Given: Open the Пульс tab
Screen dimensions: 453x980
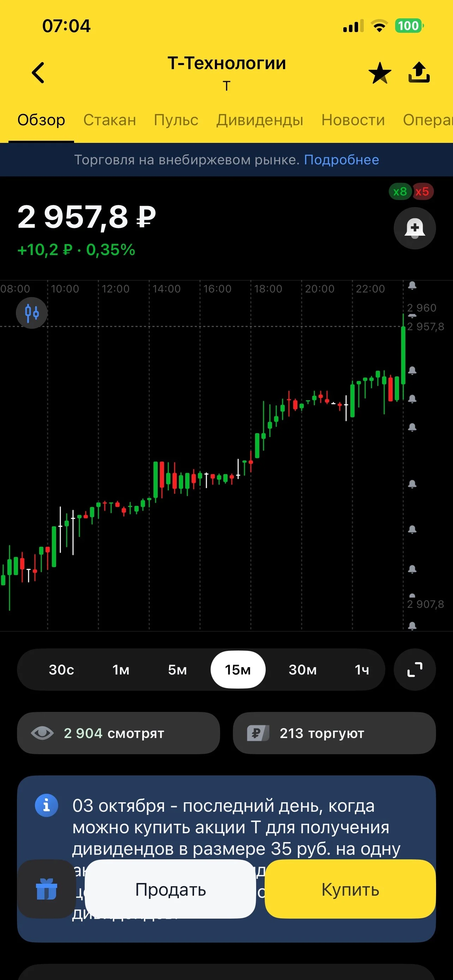Looking at the screenshot, I should coord(176,120).
